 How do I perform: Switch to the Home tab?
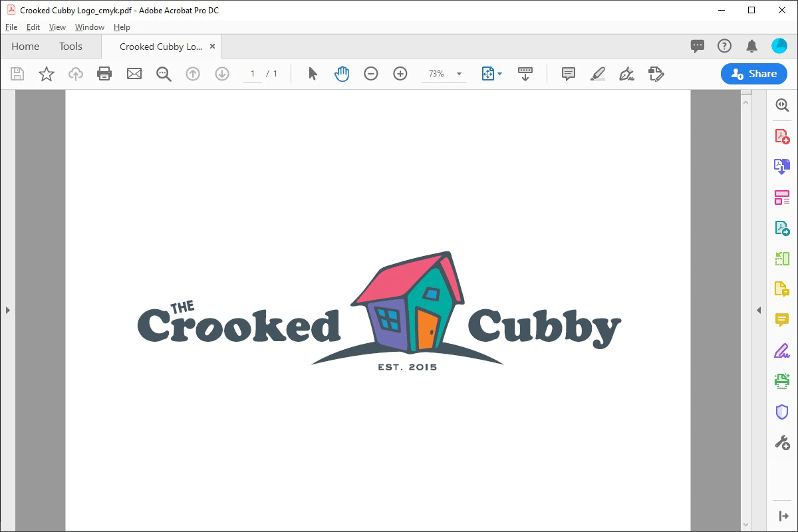pyautogui.click(x=25, y=47)
